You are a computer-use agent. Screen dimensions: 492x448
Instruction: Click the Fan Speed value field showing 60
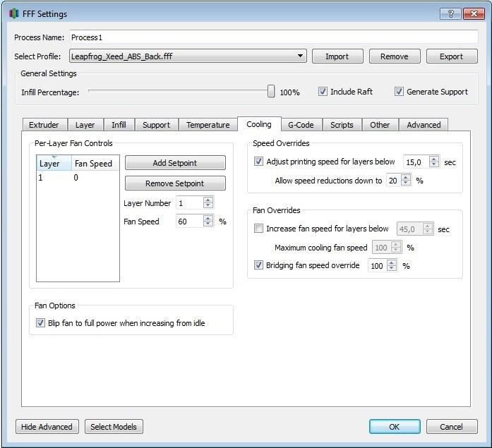[190, 222]
